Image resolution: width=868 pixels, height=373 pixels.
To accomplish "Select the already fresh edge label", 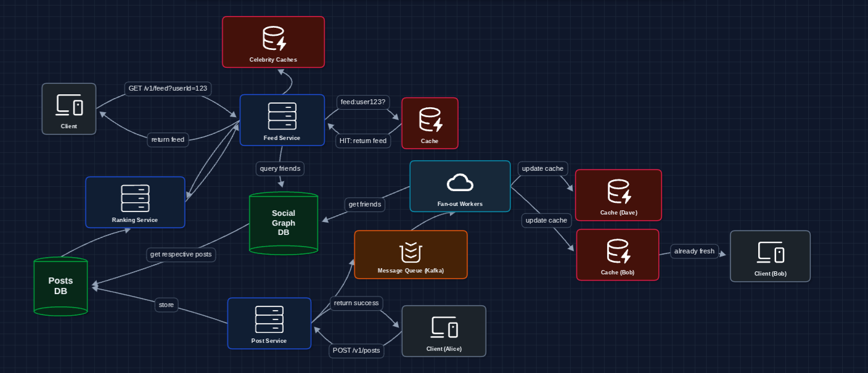I will (x=694, y=251).
